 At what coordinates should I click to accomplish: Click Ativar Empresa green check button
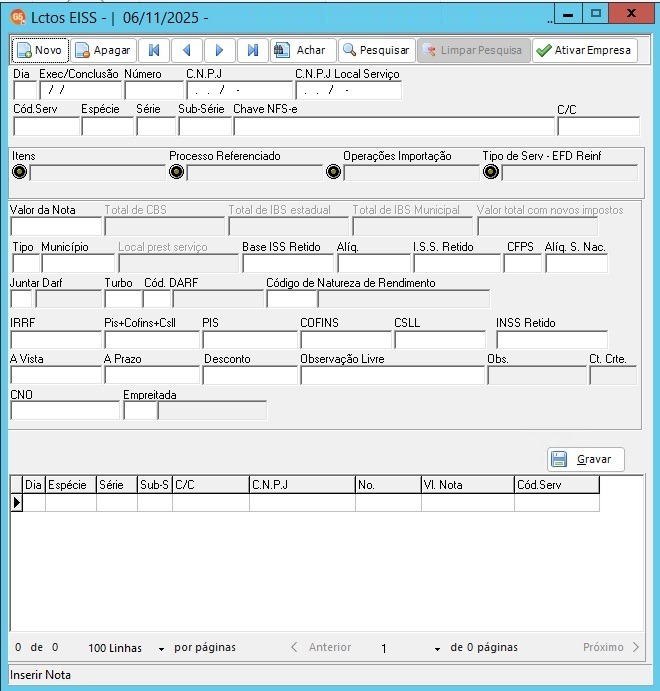585,50
